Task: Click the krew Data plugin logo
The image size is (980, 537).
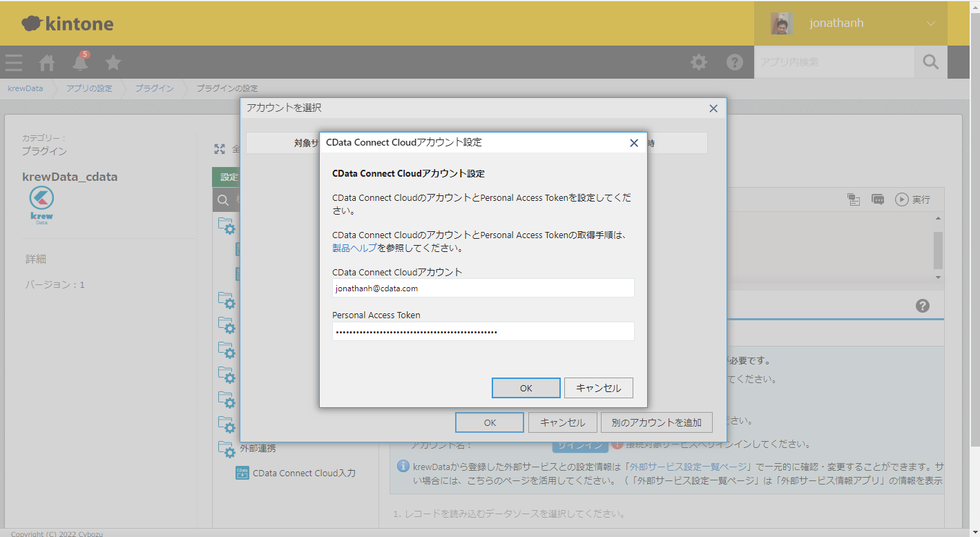Action: pos(42,206)
